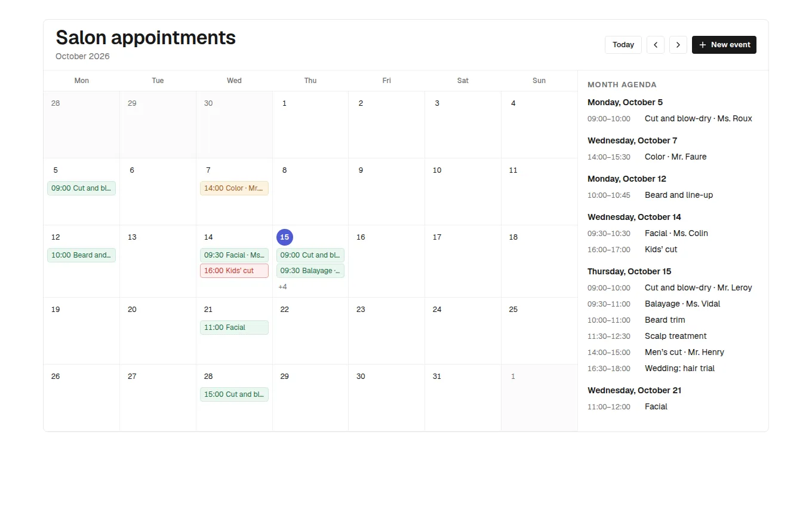The image size is (812, 508).
Task: Select day 22 in the calendar grid
Action: (285, 310)
